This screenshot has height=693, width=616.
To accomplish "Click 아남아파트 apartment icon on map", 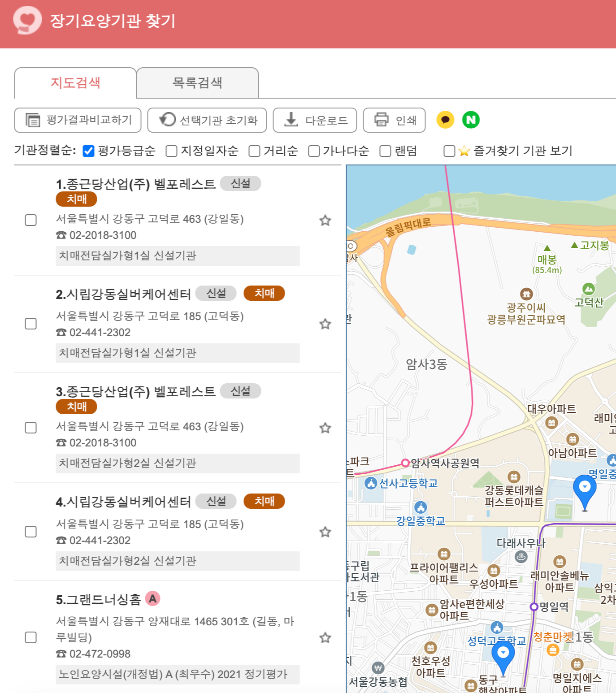I will point(573,439).
